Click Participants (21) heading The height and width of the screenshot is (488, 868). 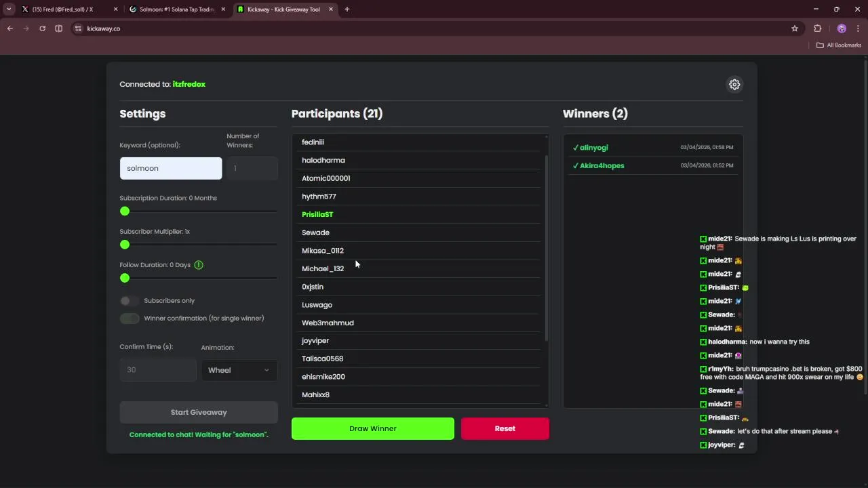tap(337, 114)
